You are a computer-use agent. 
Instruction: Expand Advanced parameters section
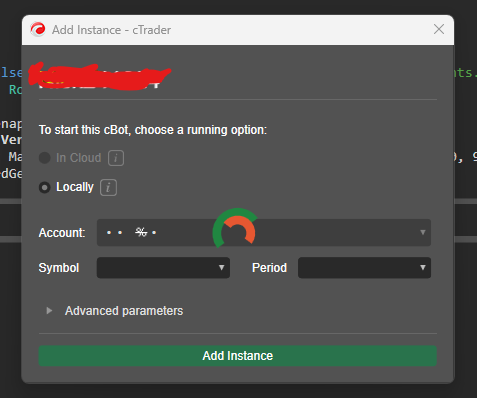coord(49,311)
